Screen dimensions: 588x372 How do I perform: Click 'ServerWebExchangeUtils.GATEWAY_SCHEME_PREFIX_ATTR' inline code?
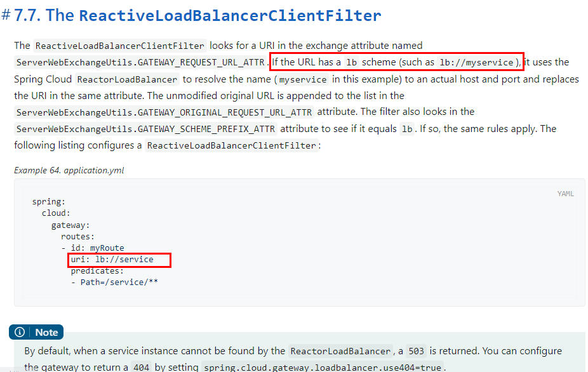pyautogui.click(x=146, y=129)
